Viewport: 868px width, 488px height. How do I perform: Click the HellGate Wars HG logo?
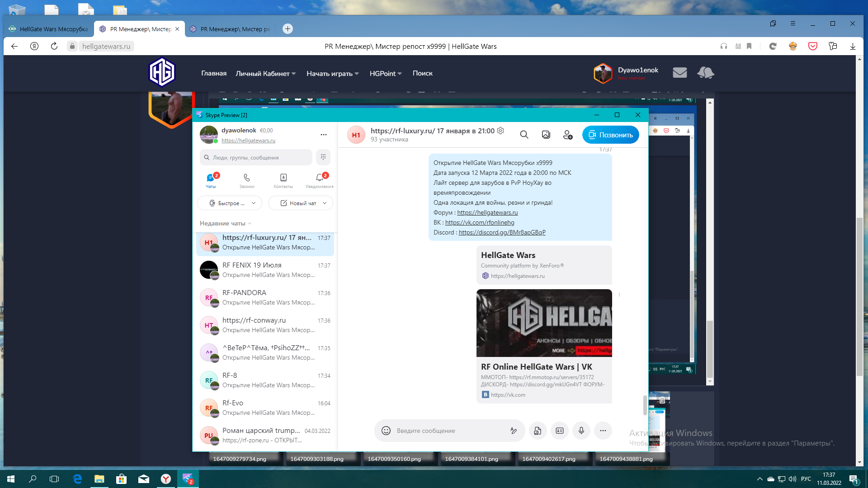(162, 72)
